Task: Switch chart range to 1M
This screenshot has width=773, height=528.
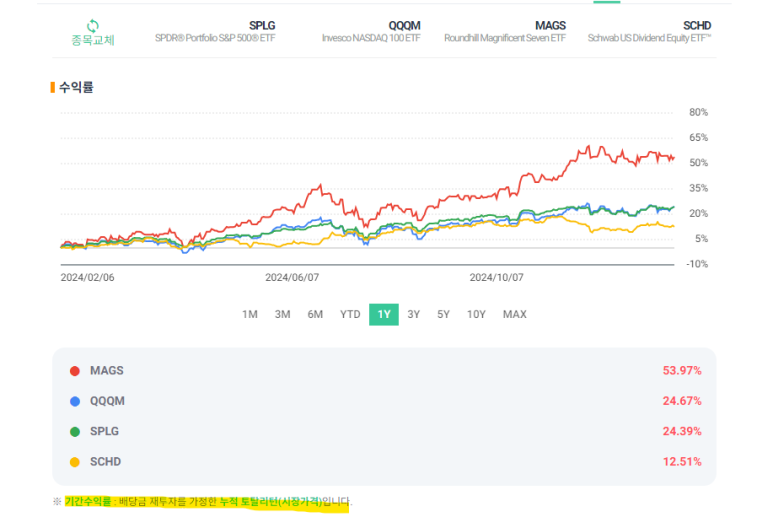Action: (250, 315)
